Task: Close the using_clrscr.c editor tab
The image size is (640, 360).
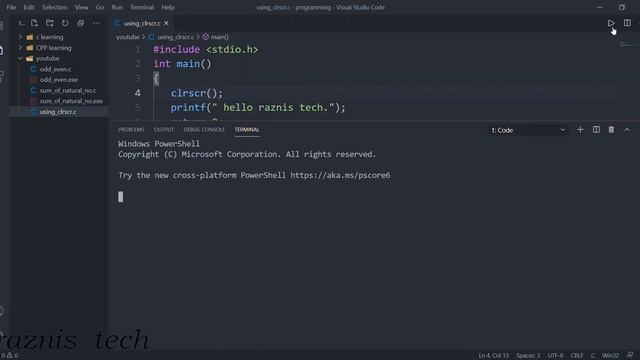Action: 166,23
